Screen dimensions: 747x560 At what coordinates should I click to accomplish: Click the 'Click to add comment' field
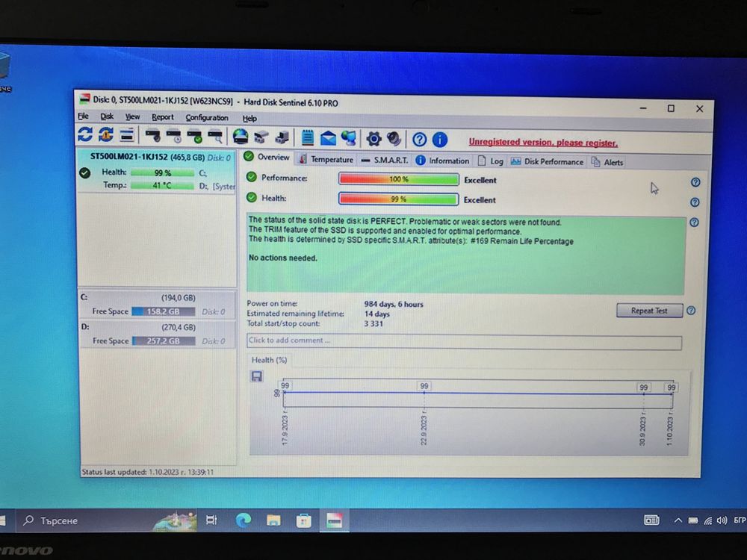pos(464,341)
